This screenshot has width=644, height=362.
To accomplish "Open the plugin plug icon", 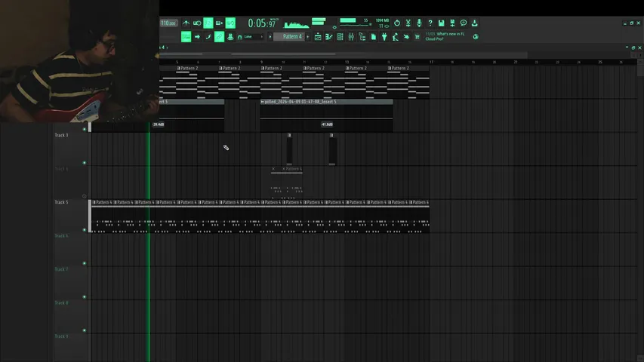I will tap(384, 37).
